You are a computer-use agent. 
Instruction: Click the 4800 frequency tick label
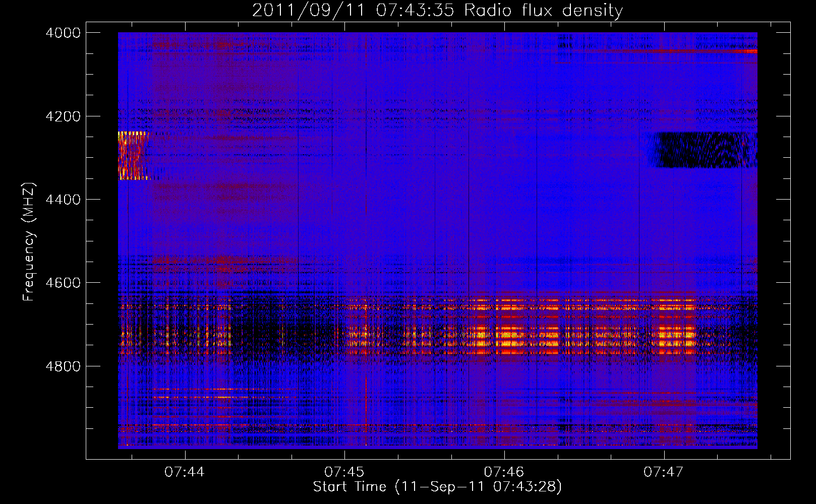(x=63, y=366)
